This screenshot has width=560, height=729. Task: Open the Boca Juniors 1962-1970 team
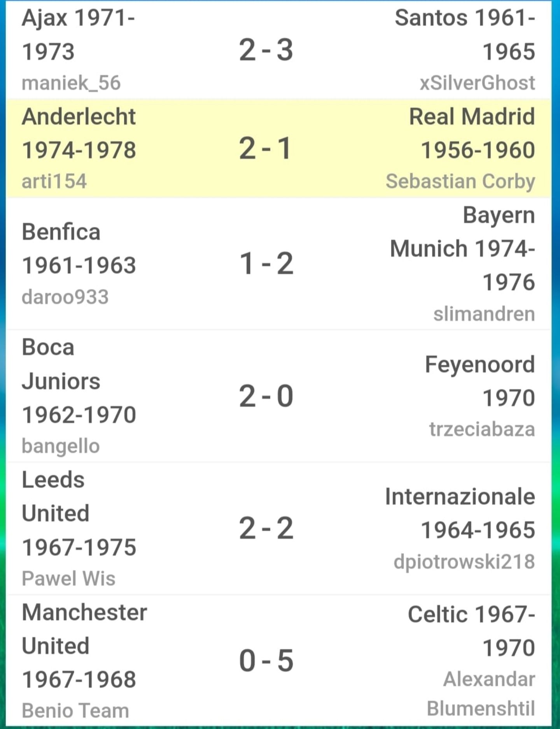79,381
